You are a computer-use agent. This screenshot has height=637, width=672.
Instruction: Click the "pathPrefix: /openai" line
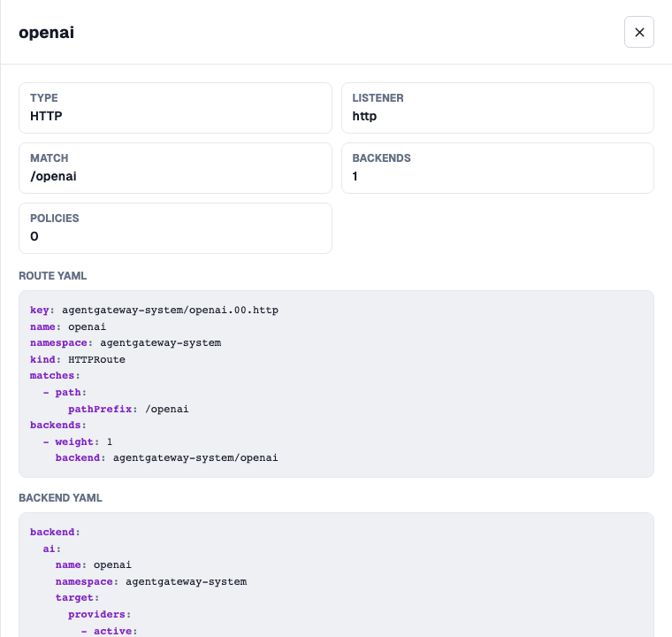pyautogui.click(x=128, y=410)
